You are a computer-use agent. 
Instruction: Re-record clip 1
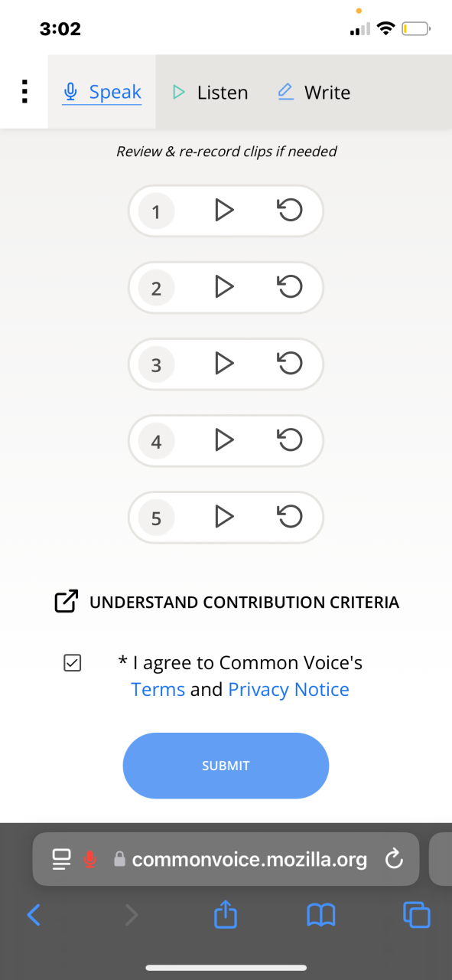(x=290, y=210)
